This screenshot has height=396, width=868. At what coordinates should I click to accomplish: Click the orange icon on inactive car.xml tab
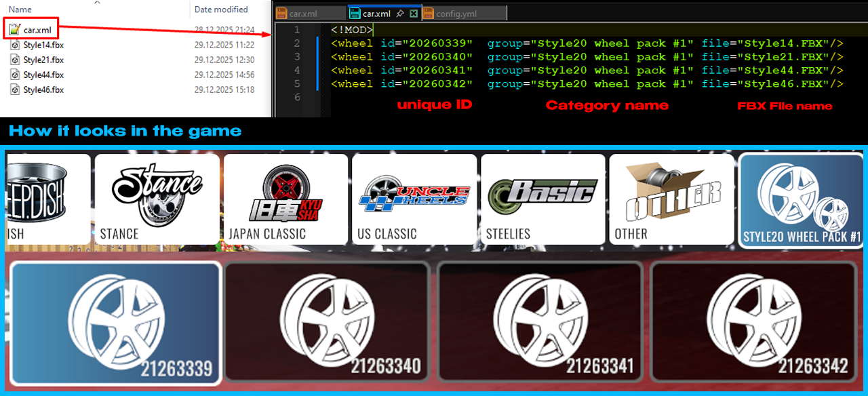tap(281, 14)
